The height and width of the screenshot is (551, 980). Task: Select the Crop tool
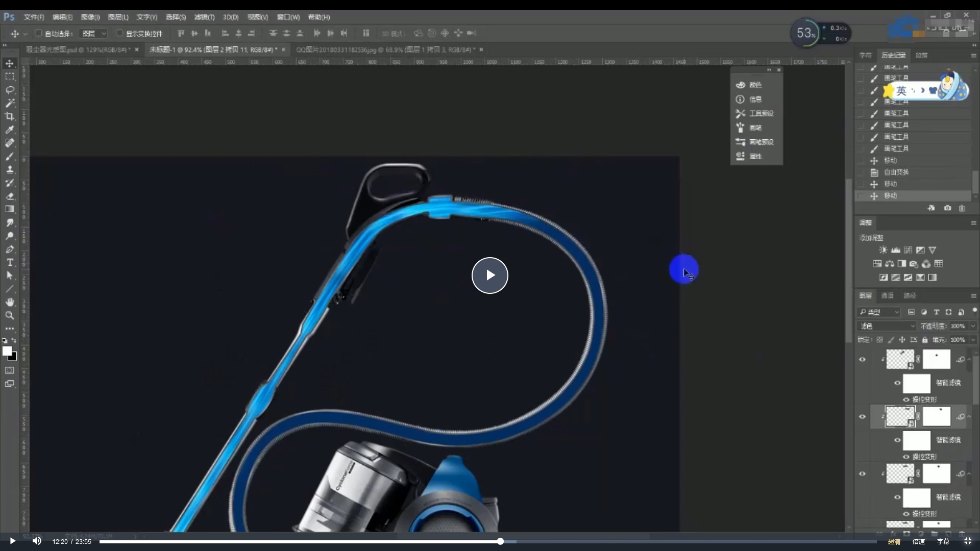[x=10, y=116]
